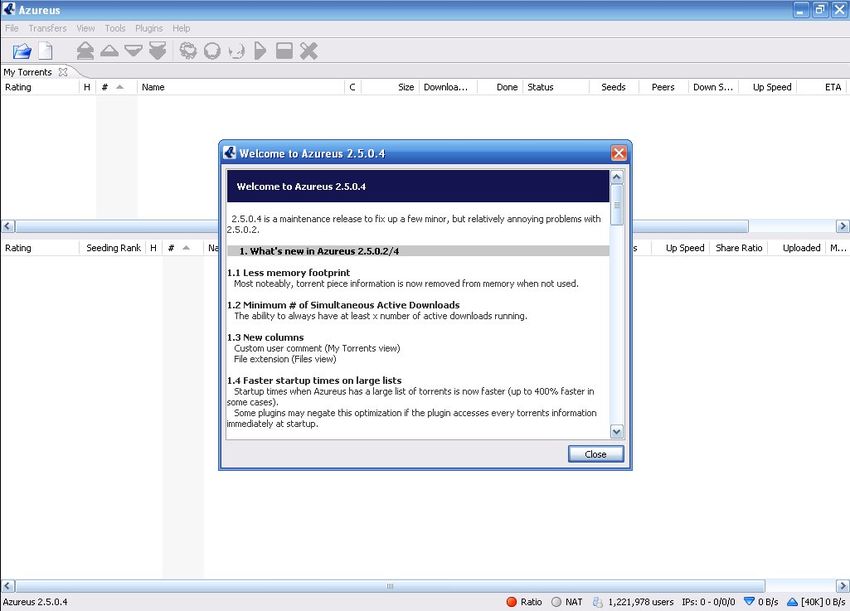This screenshot has width=850, height=611.
Task: Click the blue upload speed arrow icon
Action: [792, 601]
